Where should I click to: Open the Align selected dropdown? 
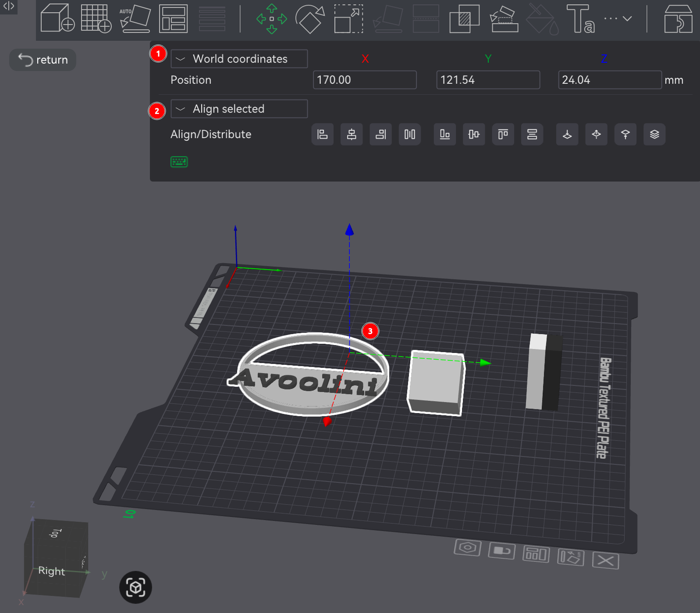239,109
